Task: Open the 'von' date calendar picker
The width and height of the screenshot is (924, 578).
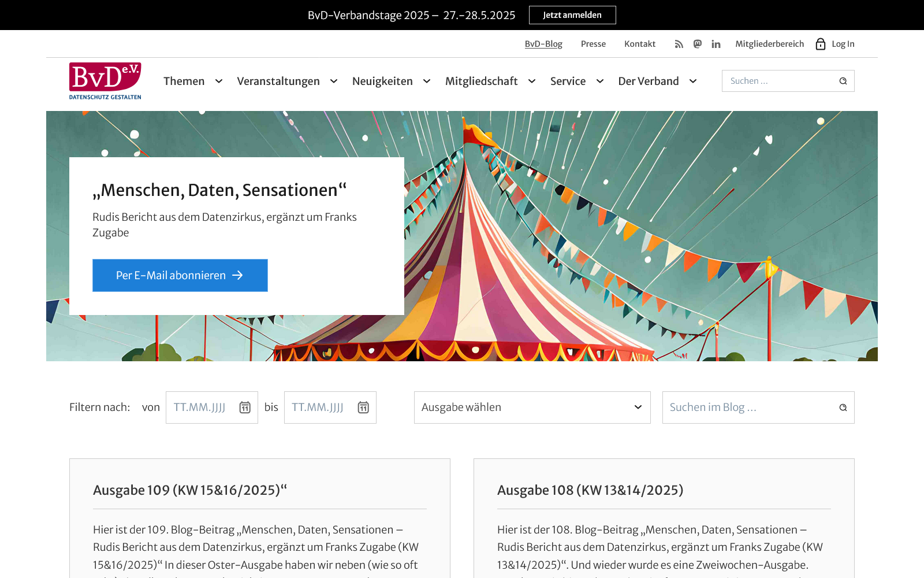Action: click(x=245, y=407)
